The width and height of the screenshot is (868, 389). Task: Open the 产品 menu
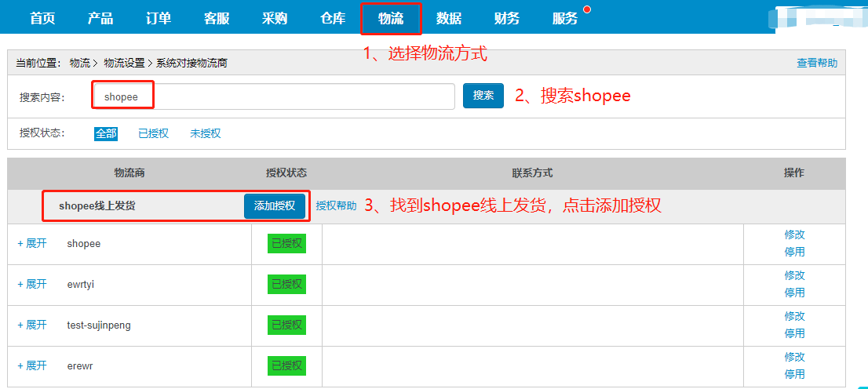click(x=100, y=18)
